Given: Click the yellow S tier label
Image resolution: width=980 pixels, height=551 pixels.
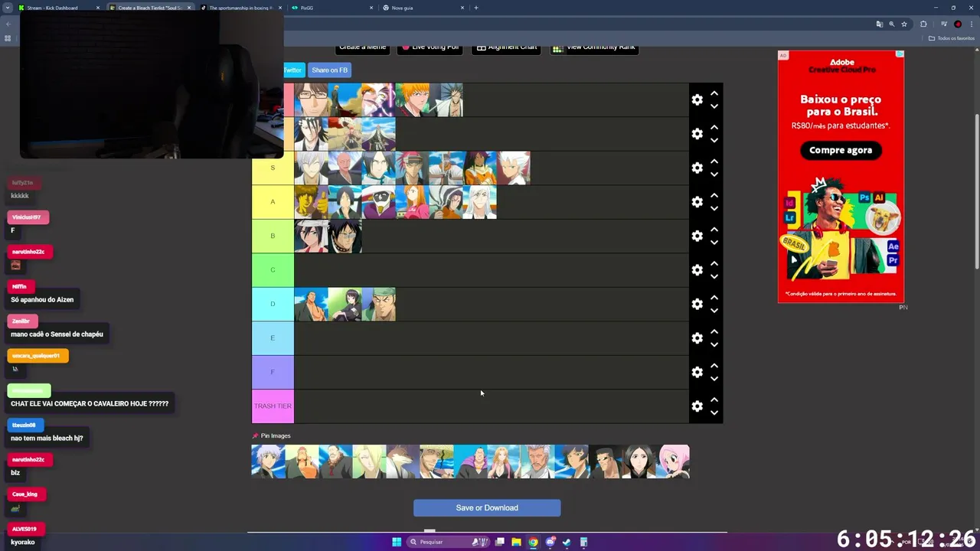Looking at the screenshot, I should tap(273, 168).
